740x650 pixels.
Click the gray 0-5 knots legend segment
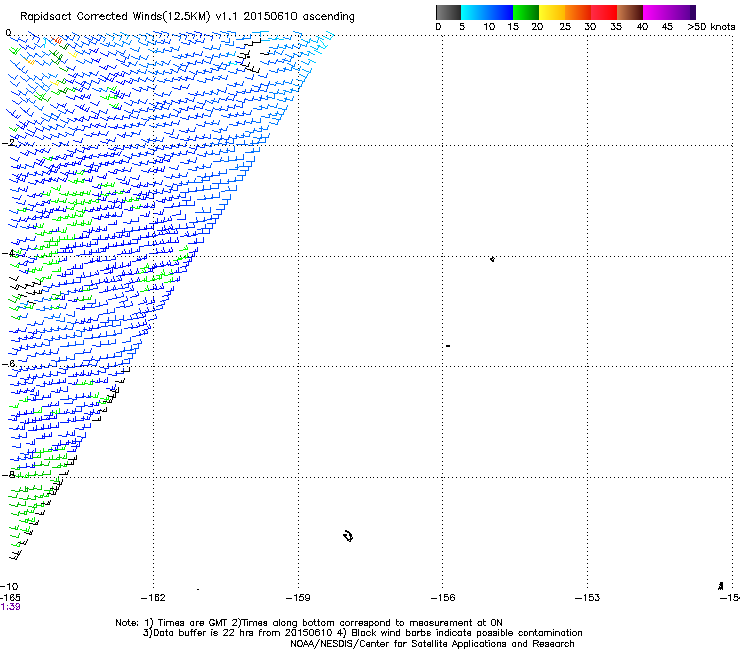(x=448, y=12)
